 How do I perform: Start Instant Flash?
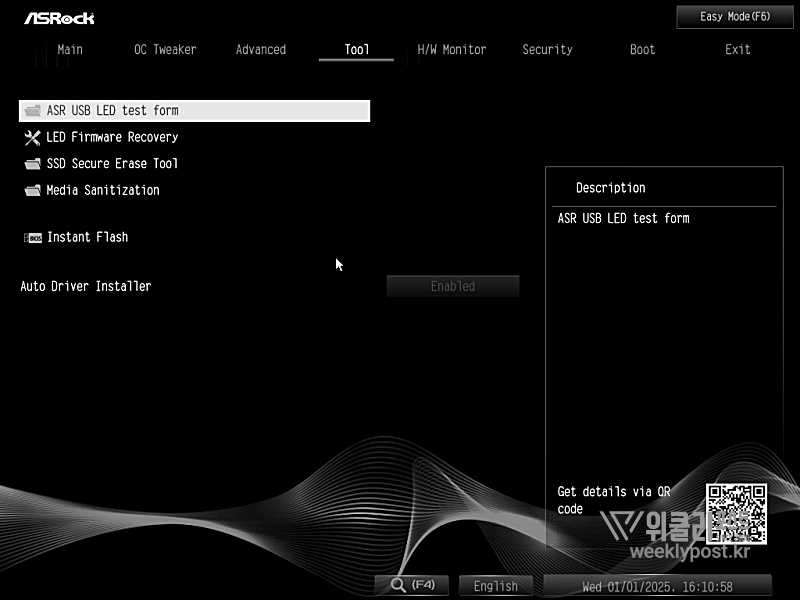[87, 237]
